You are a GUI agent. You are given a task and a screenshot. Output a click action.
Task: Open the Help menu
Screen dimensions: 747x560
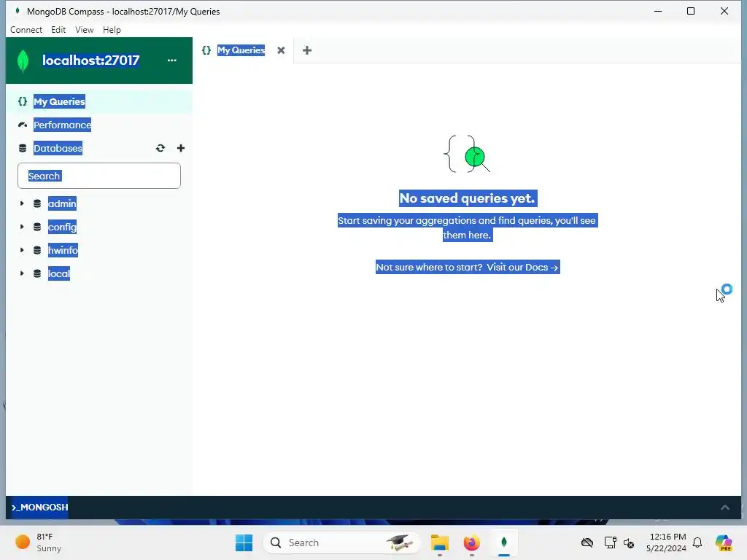(112, 29)
